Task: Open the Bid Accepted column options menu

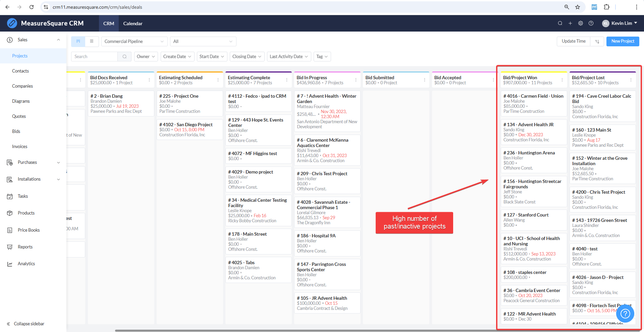Action: 493,80
